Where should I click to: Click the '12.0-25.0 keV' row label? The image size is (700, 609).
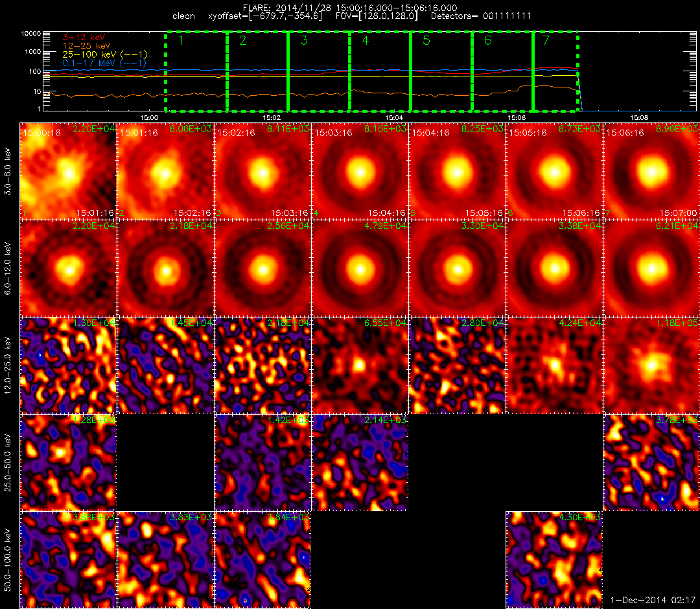coord(8,366)
